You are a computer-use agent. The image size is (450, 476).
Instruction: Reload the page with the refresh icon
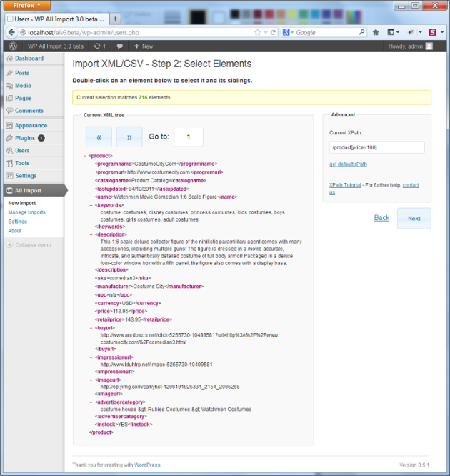(x=273, y=32)
